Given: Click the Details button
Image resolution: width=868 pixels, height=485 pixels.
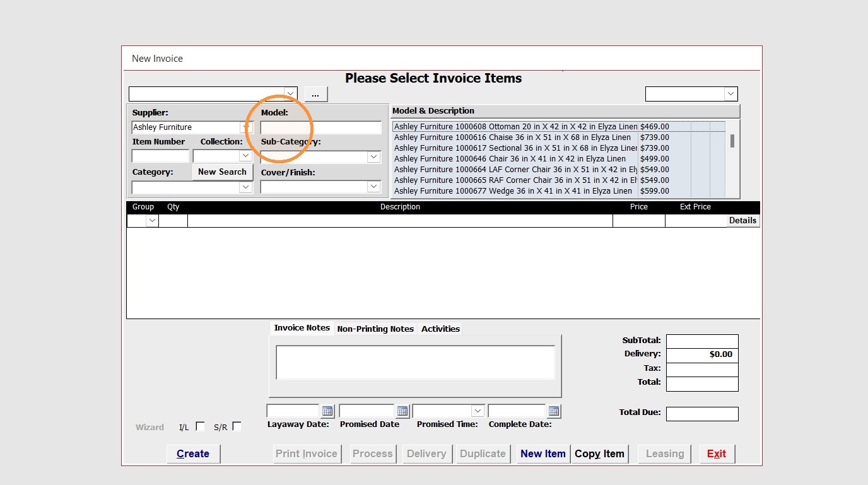Looking at the screenshot, I should click(742, 221).
